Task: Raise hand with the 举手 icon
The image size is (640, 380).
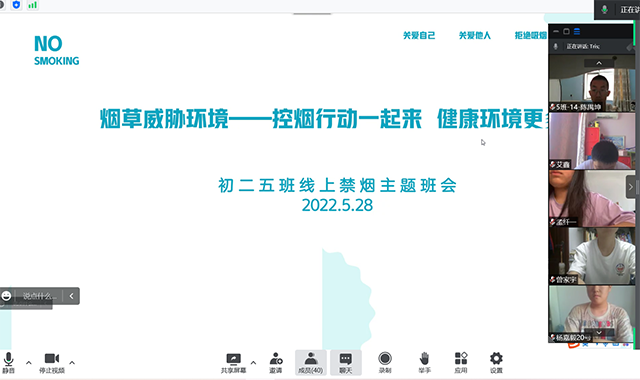Action: 424,363
